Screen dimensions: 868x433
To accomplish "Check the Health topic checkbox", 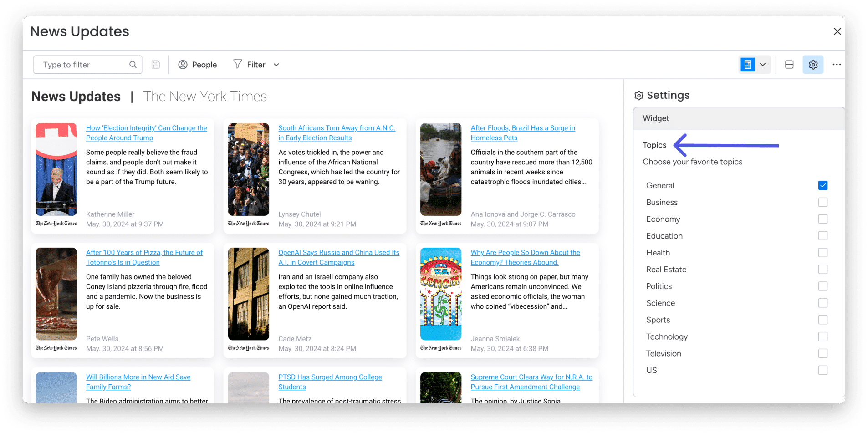I will (x=823, y=253).
